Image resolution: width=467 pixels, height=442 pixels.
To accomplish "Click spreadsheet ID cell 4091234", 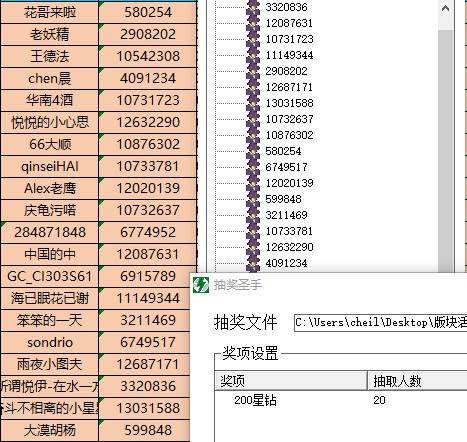I will pos(148,78).
